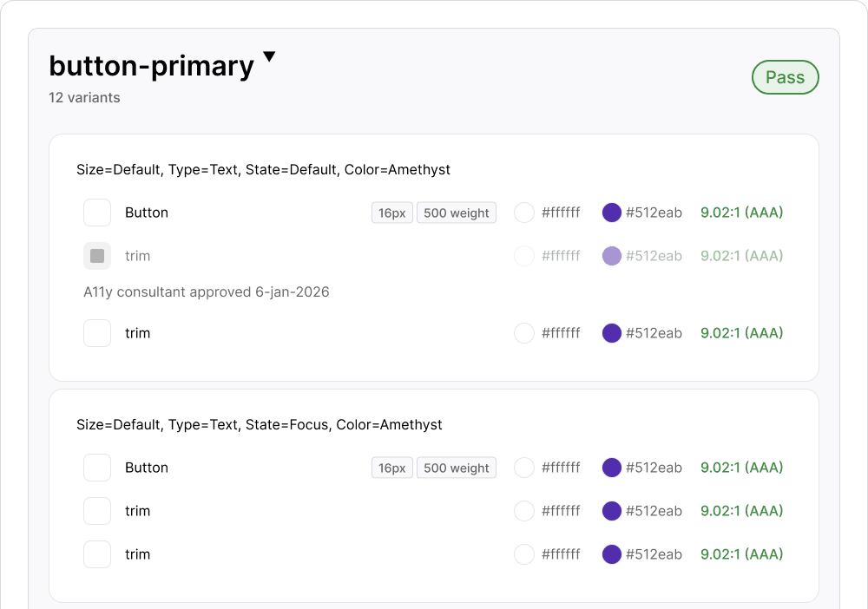Select the Size=Default, State=Focus variant header
This screenshot has width=868, height=609.
click(x=260, y=424)
